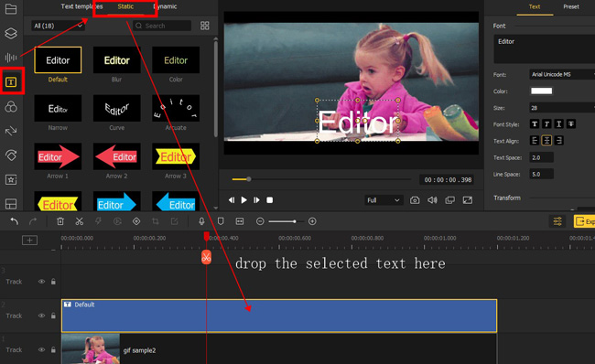Click the fit timeline toolbar icon
Screen dimensions: 595x364
240,221
